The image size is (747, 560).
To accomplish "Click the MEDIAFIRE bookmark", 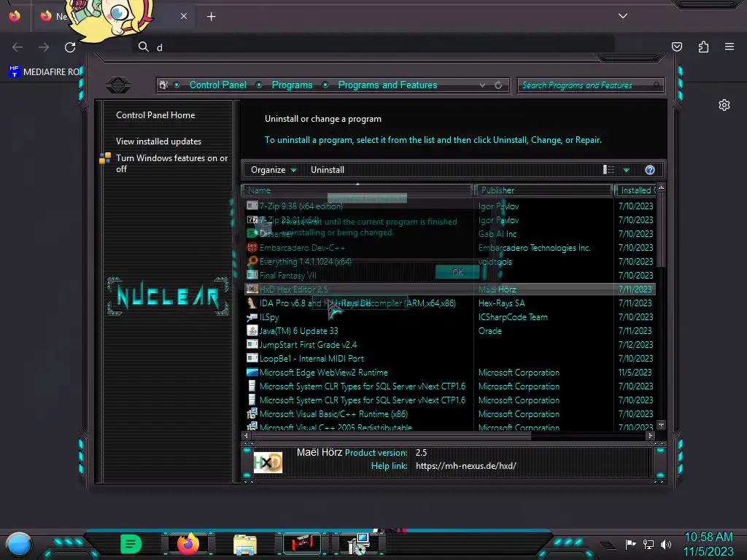I will click(44, 72).
